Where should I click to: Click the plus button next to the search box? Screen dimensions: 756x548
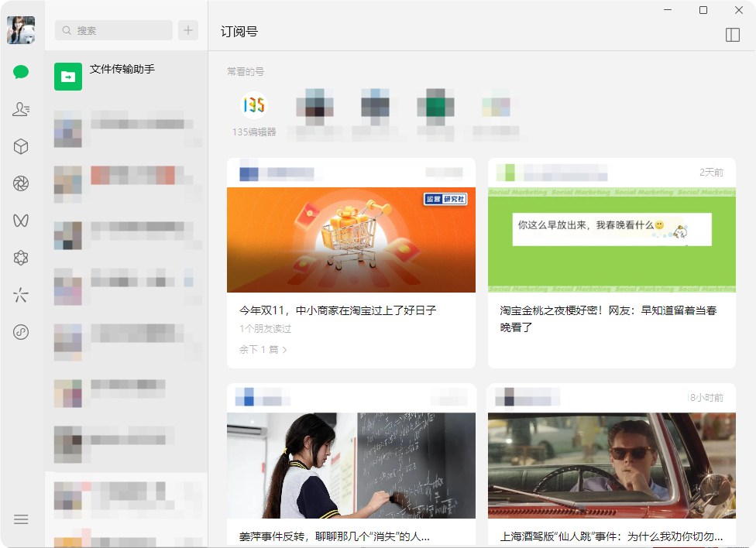[188, 30]
